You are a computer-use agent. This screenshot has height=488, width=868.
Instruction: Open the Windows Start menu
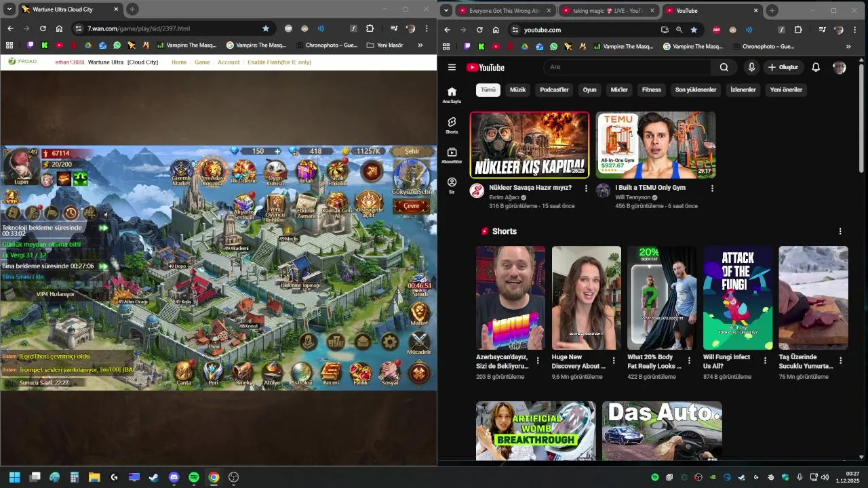(15, 477)
